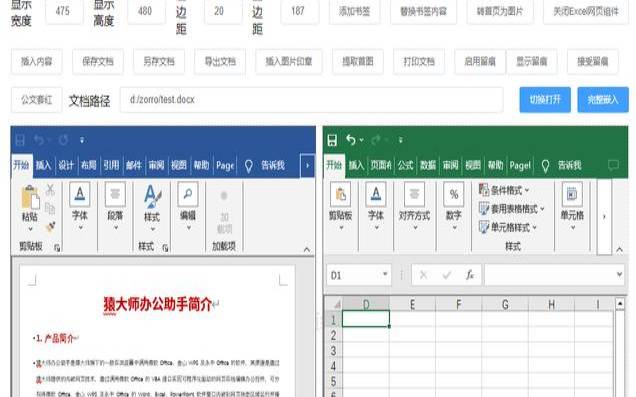Screen dimensions: 636x397
Task: Switch to Excel 数据 tab
Action: point(428,165)
